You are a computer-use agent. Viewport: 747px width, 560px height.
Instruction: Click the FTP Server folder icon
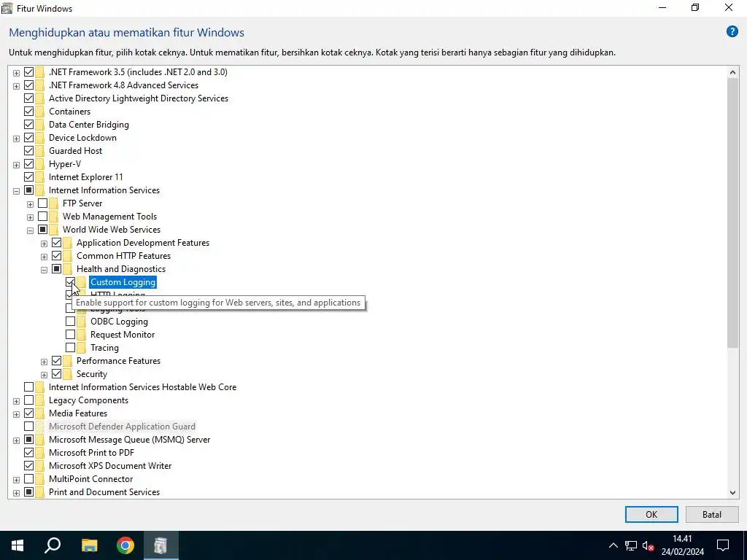coord(54,203)
